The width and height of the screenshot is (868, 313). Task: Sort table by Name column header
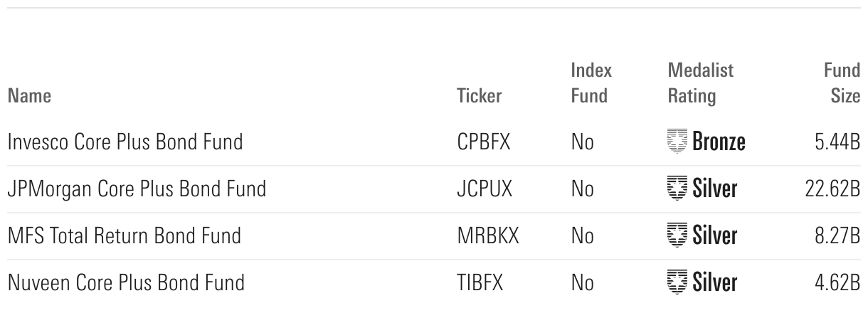(29, 95)
